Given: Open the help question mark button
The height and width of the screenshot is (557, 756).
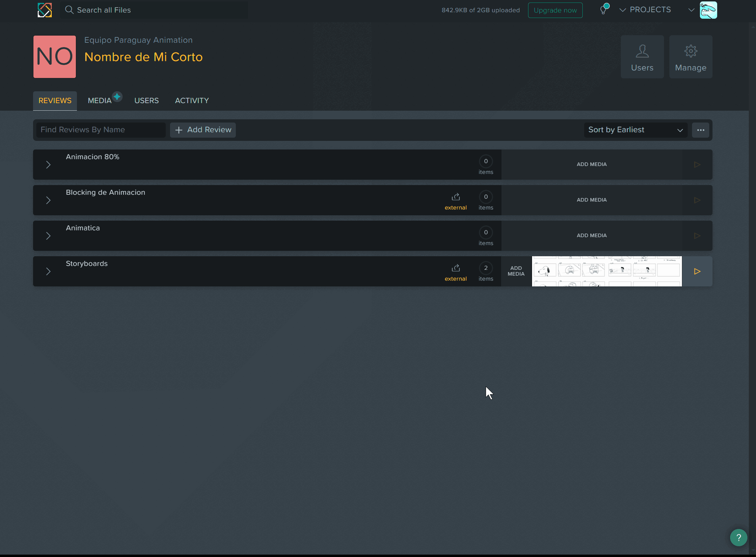Looking at the screenshot, I should pyautogui.click(x=738, y=538).
